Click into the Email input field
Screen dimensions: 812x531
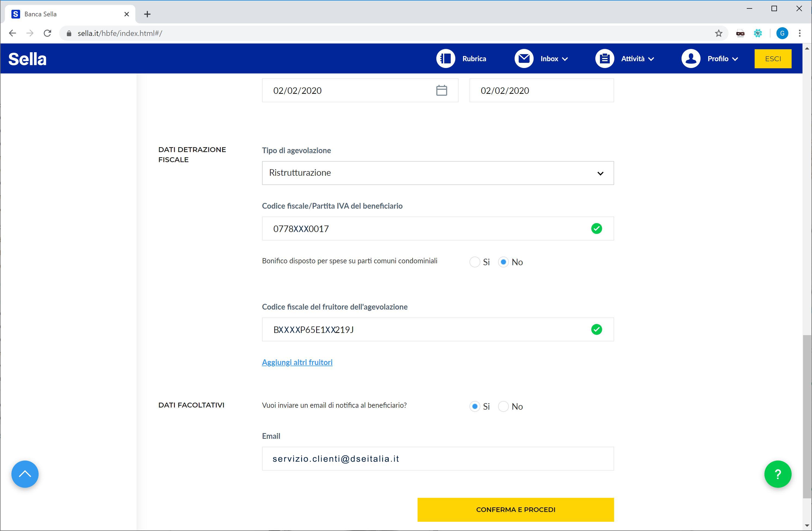pos(438,459)
